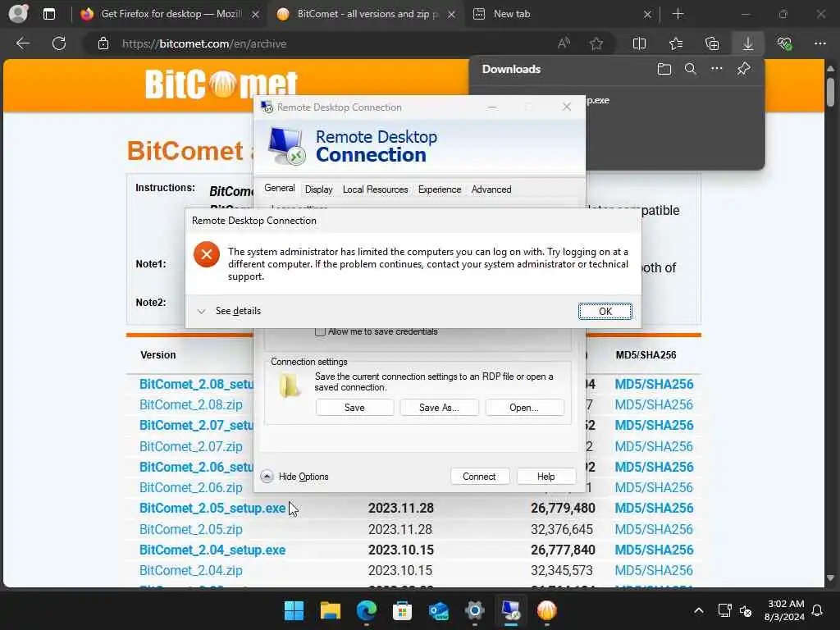Expand See details in error dialog
This screenshot has width=840, height=630.
(230, 311)
